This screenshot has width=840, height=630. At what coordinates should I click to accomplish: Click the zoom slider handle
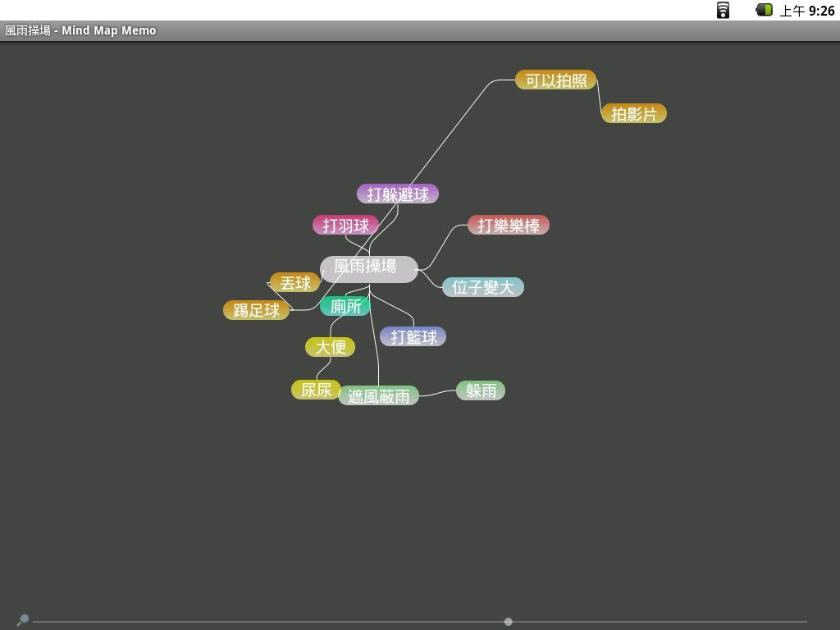[509, 622]
